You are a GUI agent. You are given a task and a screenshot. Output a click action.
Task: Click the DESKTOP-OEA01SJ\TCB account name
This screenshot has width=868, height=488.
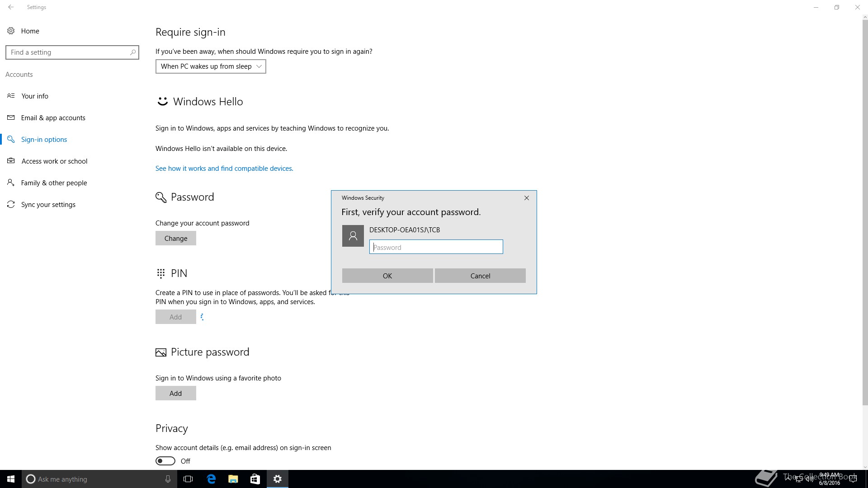(405, 230)
